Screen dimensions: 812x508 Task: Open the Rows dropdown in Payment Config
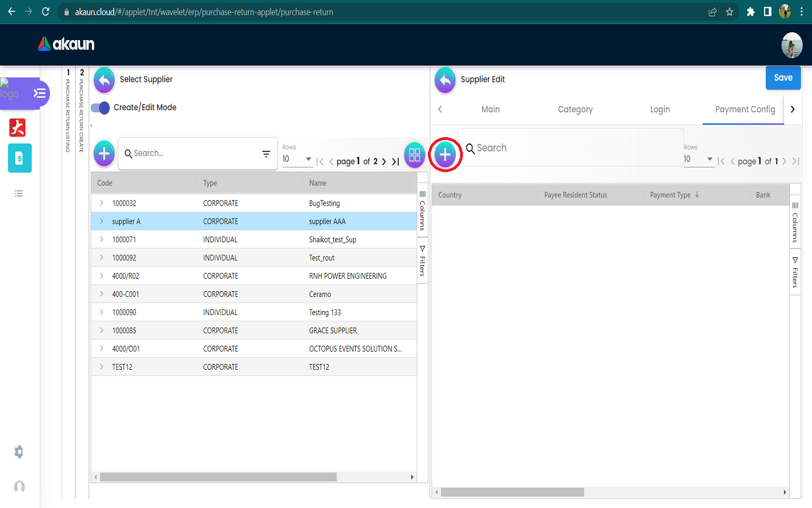point(699,160)
